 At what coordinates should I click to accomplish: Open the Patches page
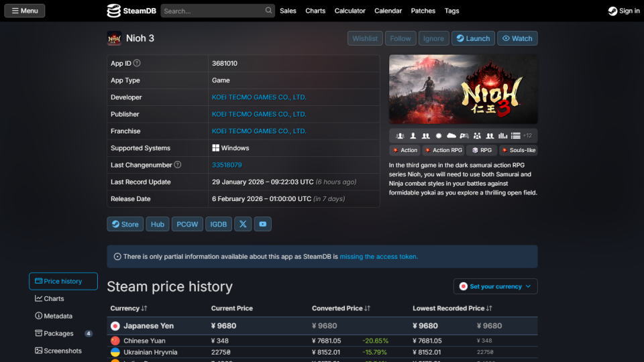coord(423,11)
